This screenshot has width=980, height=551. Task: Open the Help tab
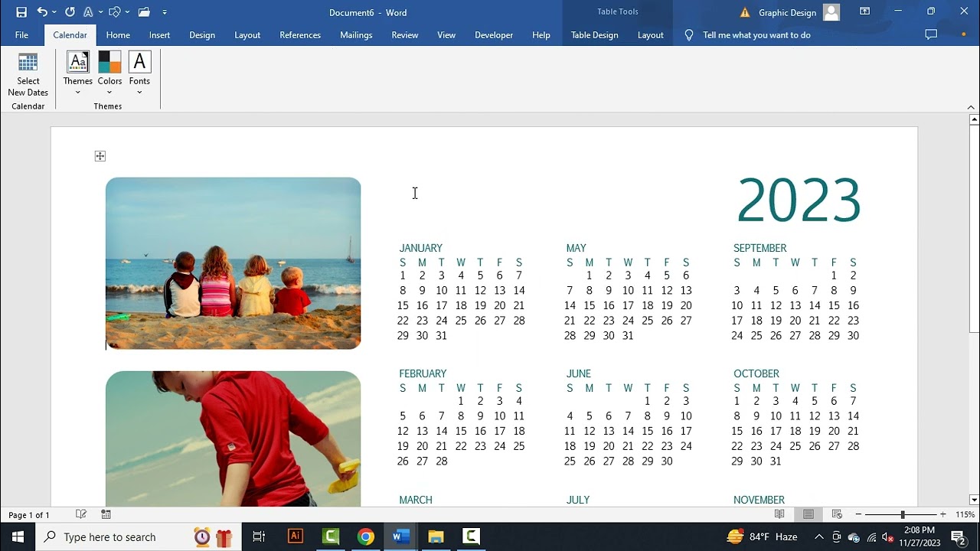[x=541, y=35]
